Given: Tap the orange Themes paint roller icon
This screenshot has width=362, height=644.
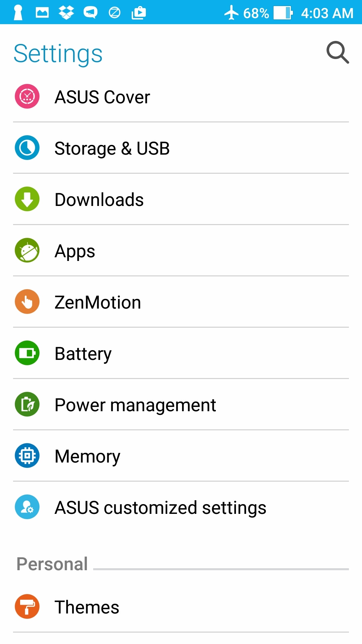Looking at the screenshot, I should [27, 606].
